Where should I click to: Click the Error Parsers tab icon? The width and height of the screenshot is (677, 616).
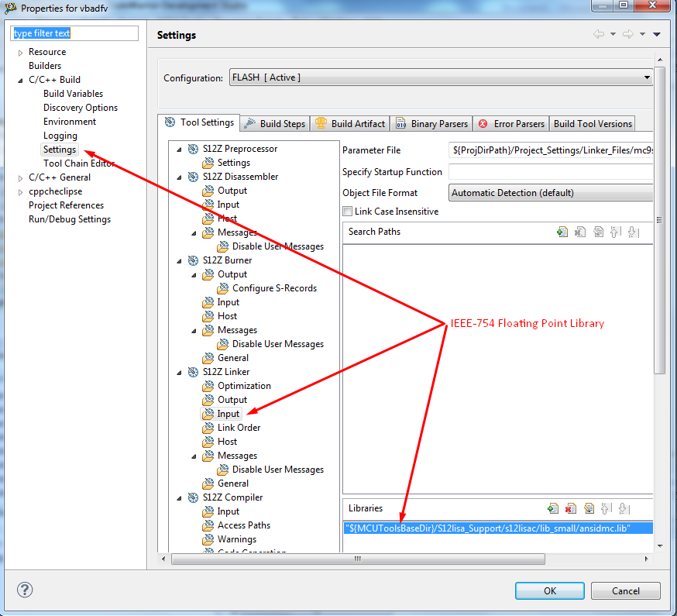click(483, 124)
